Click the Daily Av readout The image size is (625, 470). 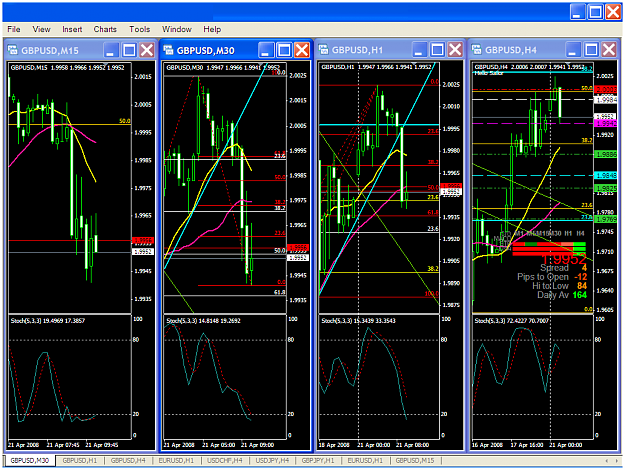[x=562, y=295]
